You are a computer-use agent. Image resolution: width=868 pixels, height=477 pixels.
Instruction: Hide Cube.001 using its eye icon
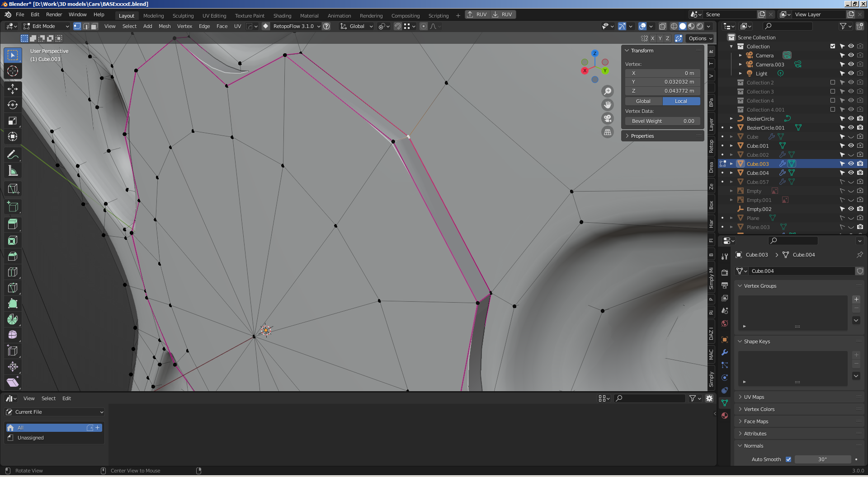pos(850,145)
